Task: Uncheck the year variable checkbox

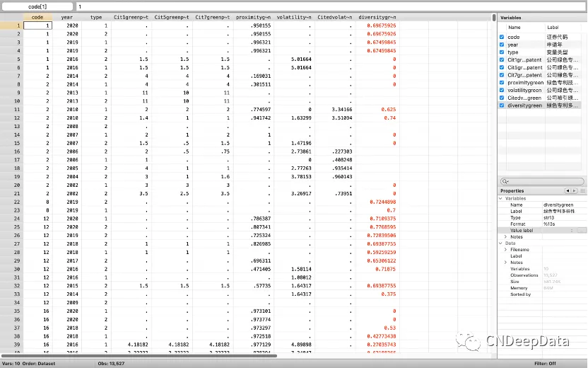Action: (x=502, y=45)
